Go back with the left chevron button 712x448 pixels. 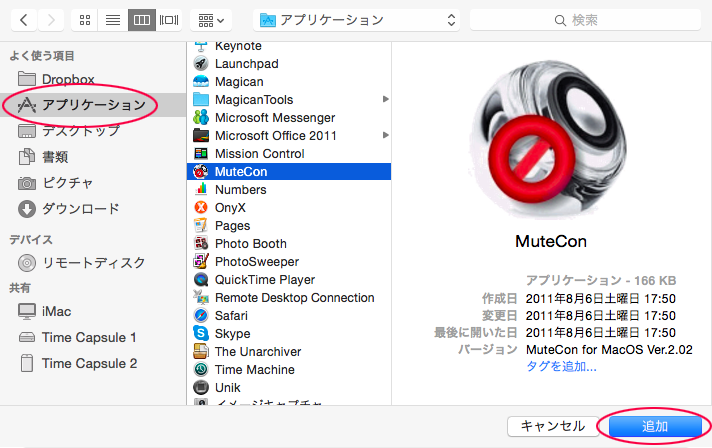point(24,20)
